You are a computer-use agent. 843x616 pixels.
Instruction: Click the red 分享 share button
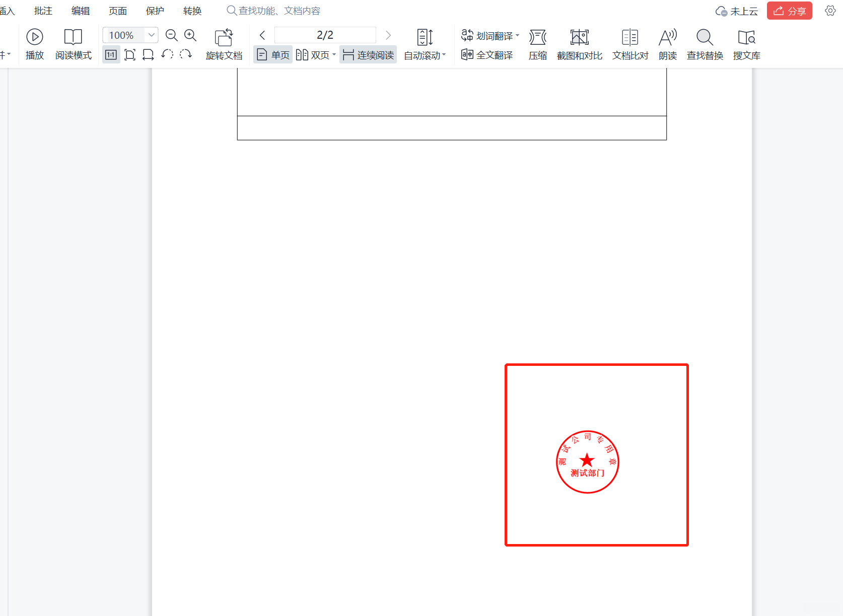point(790,11)
